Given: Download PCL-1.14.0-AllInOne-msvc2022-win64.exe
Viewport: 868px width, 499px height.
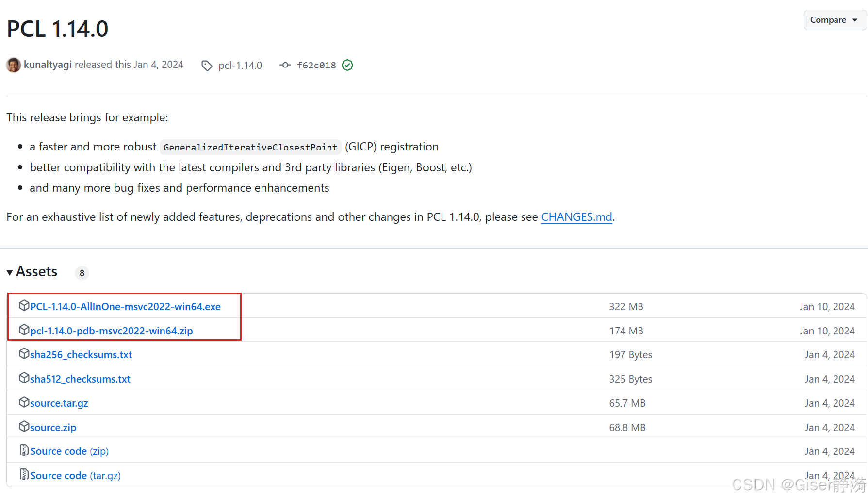Looking at the screenshot, I should coord(125,306).
